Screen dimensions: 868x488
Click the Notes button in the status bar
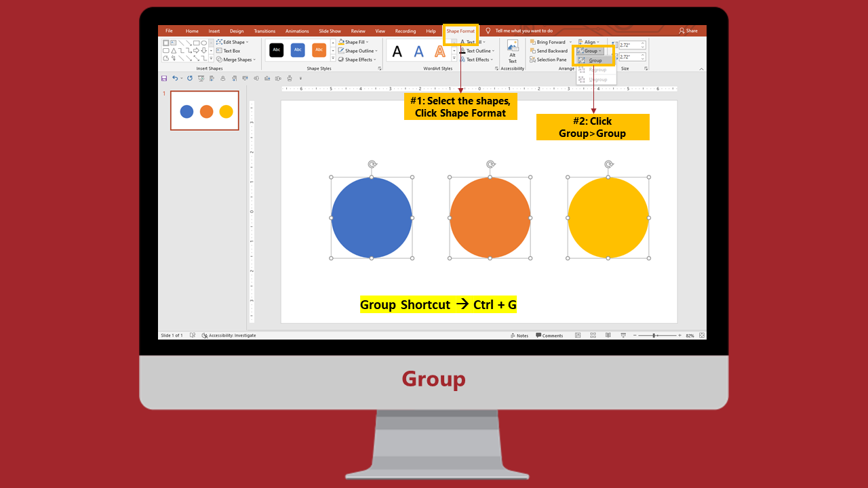pos(519,335)
